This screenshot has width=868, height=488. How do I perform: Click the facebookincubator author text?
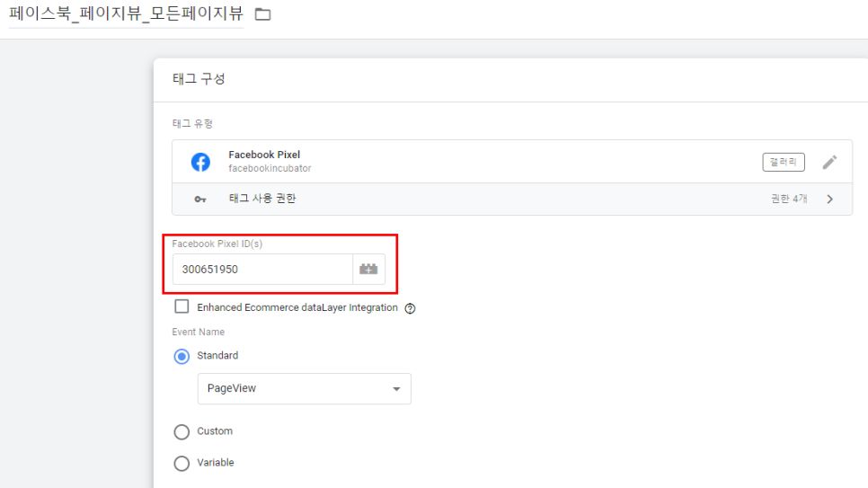pyautogui.click(x=270, y=168)
